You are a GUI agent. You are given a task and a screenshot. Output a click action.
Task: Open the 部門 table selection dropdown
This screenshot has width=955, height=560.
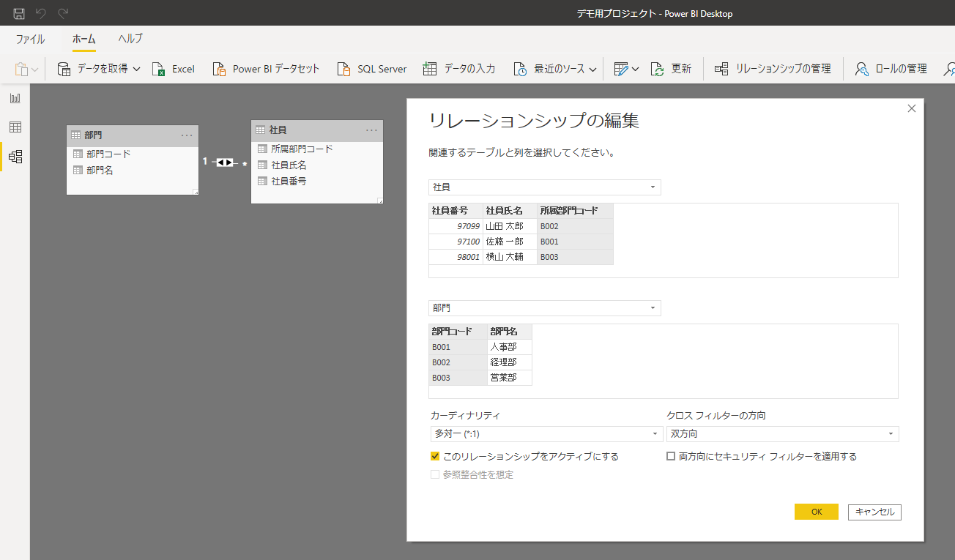544,308
